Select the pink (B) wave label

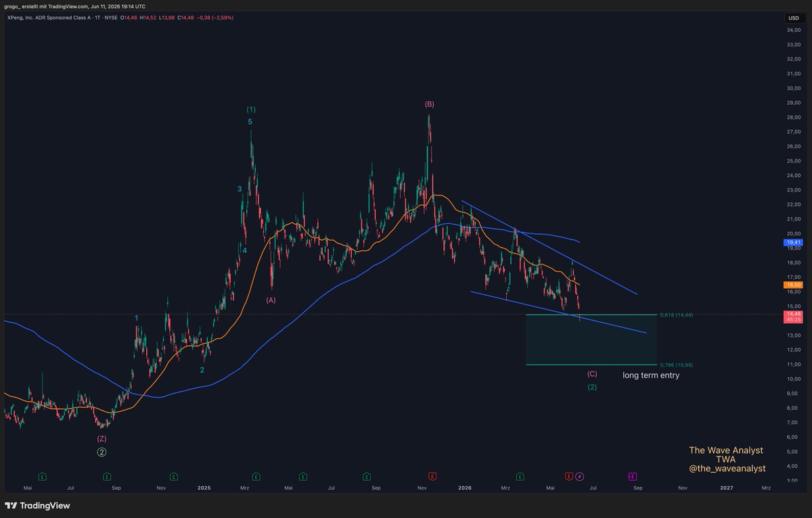(430, 104)
